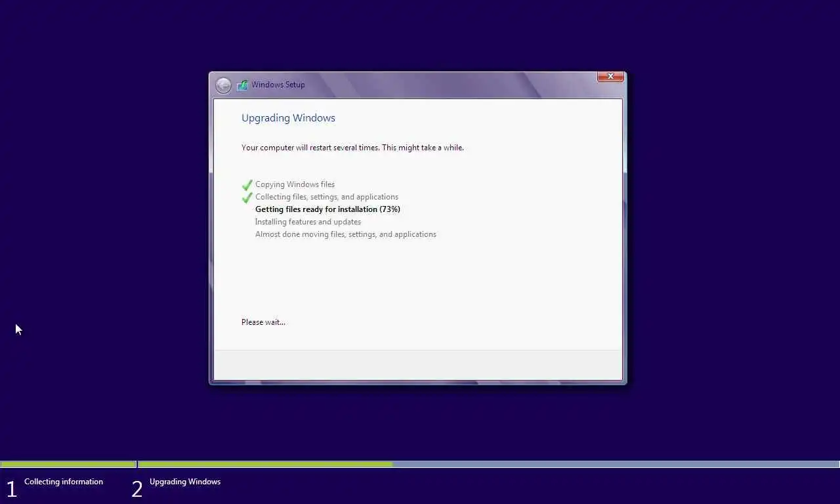Click the 'Collecting information' stage label

click(64, 482)
